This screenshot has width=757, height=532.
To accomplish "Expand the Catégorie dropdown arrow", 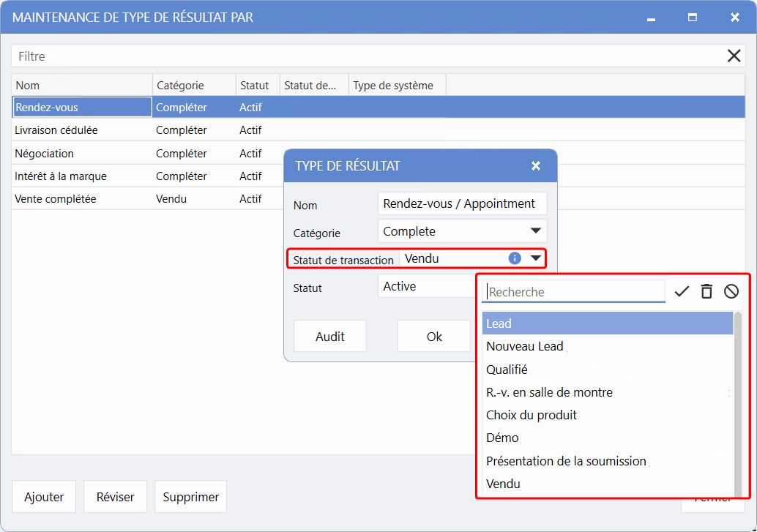I will [x=536, y=231].
